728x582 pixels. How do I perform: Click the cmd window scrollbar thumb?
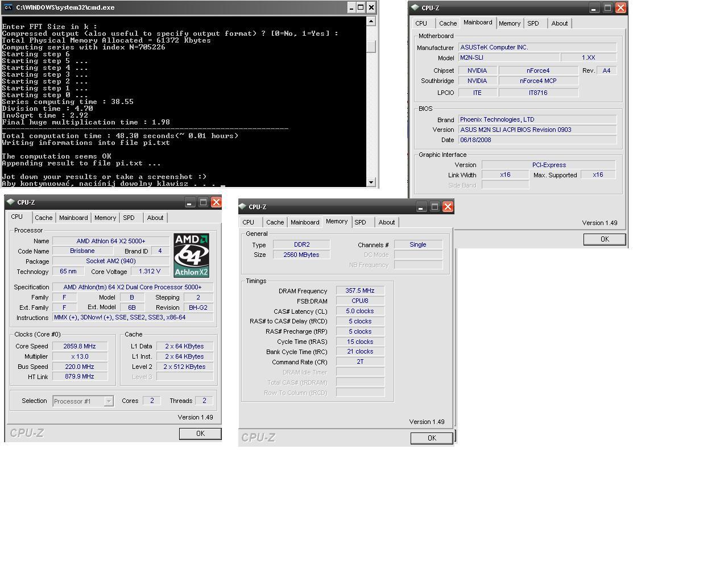(x=371, y=47)
